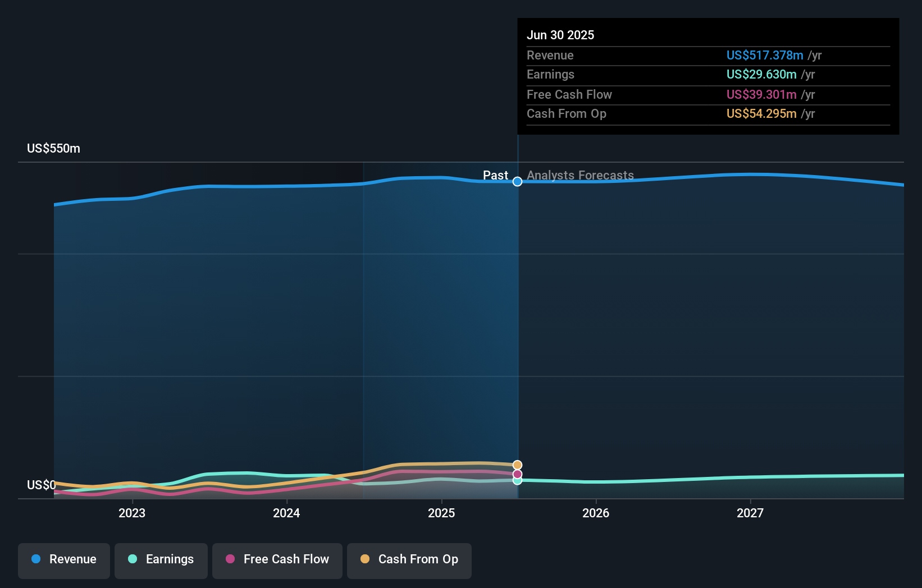
Task: Open details from the Jun 30 2025 tooltip header
Action: click(x=560, y=35)
